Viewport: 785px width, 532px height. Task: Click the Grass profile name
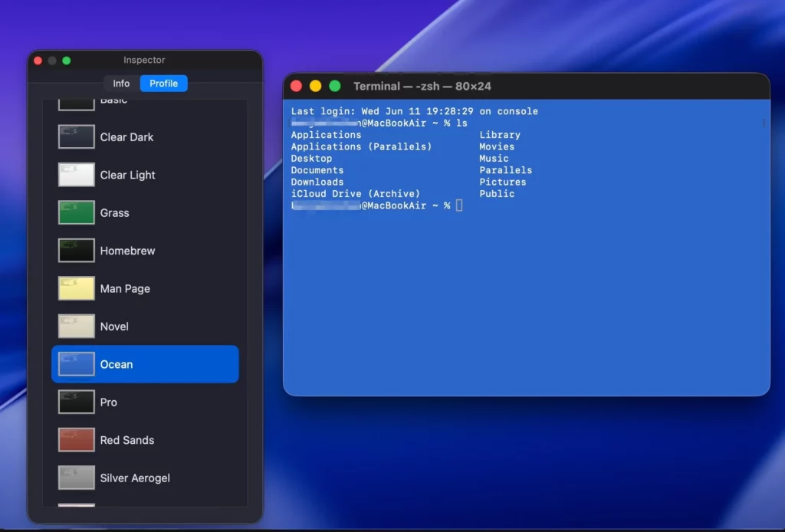tap(115, 212)
